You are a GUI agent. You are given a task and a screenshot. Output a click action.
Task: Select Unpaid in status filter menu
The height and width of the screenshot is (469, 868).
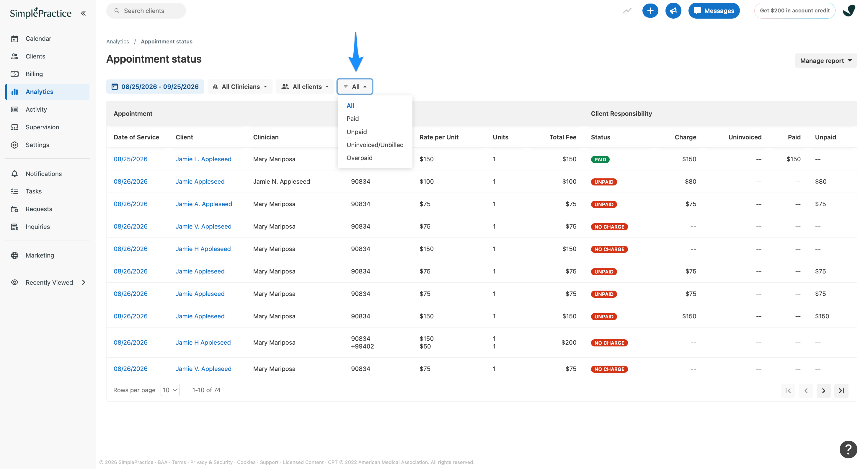point(357,132)
